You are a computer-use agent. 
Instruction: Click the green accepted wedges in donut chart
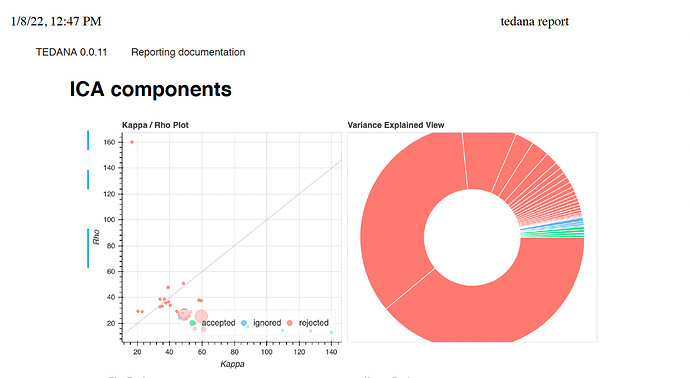coord(553,234)
